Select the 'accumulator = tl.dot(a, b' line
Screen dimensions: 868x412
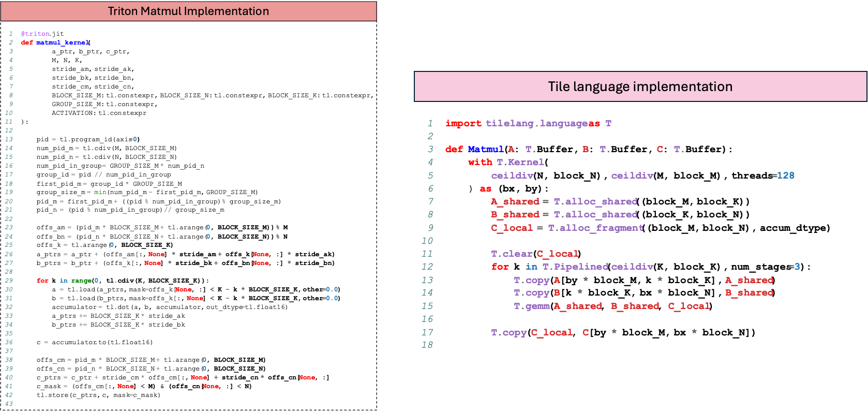tap(170, 307)
